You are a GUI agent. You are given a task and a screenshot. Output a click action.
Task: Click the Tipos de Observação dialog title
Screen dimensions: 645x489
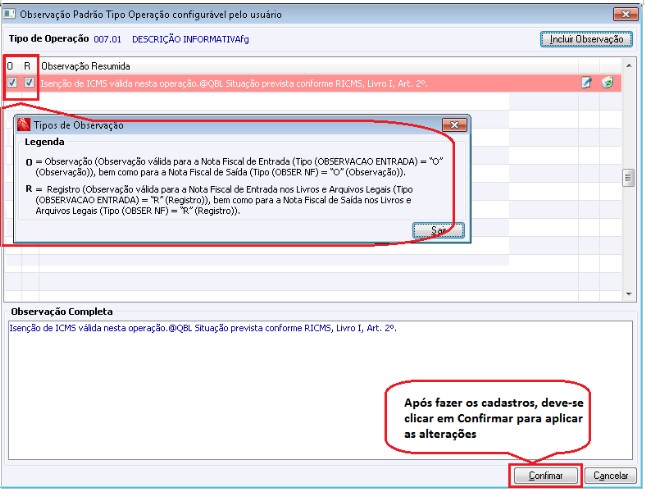pyautogui.click(x=78, y=125)
